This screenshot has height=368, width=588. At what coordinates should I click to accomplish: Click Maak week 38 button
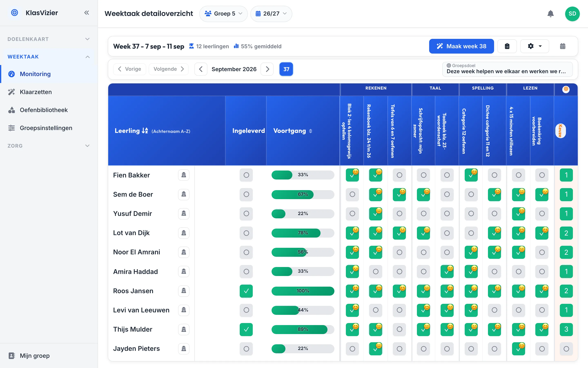coord(461,46)
